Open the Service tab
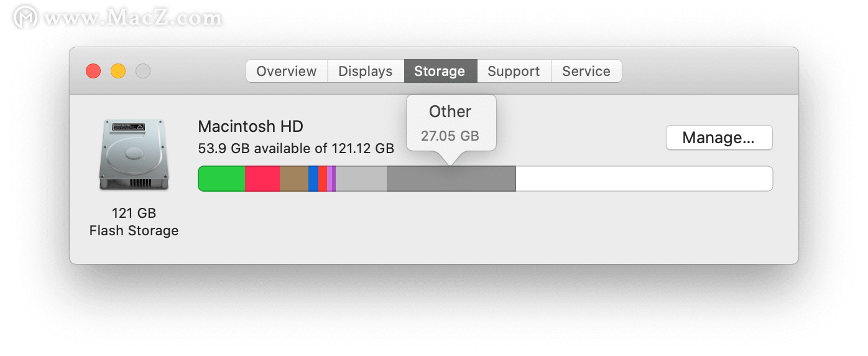Viewport: 868px width, 356px height. [586, 71]
